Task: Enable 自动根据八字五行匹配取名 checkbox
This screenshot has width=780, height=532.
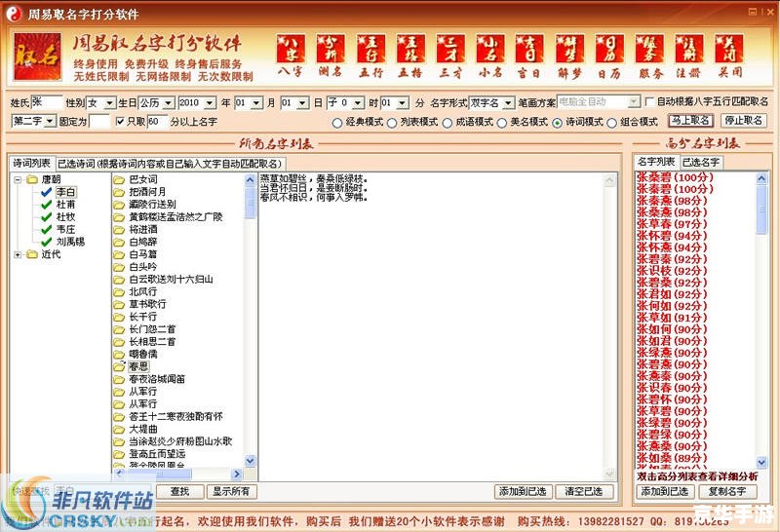Action: point(648,101)
